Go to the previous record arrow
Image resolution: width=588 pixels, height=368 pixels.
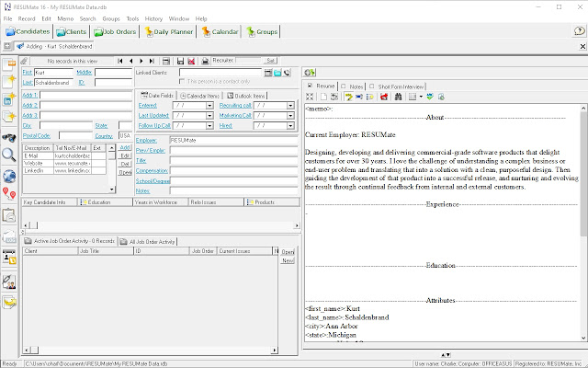point(130,61)
